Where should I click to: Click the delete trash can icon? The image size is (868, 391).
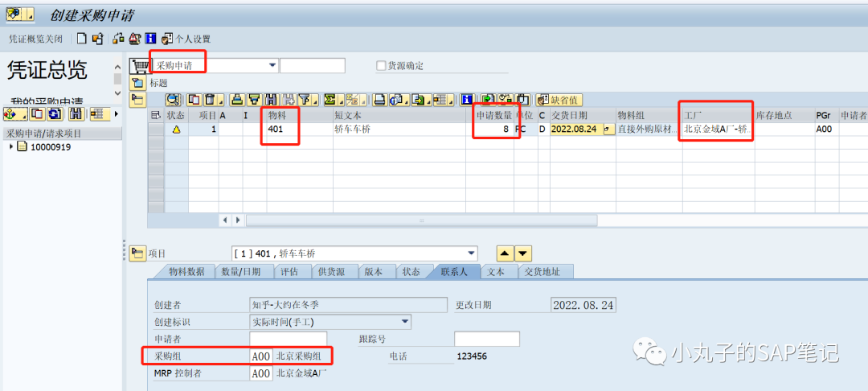[211, 100]
